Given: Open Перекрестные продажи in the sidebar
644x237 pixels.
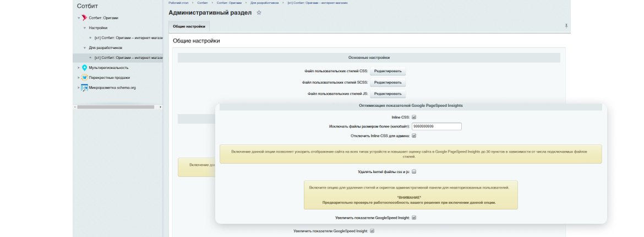Looking at the screenshot, I should [x=109, y=77].
